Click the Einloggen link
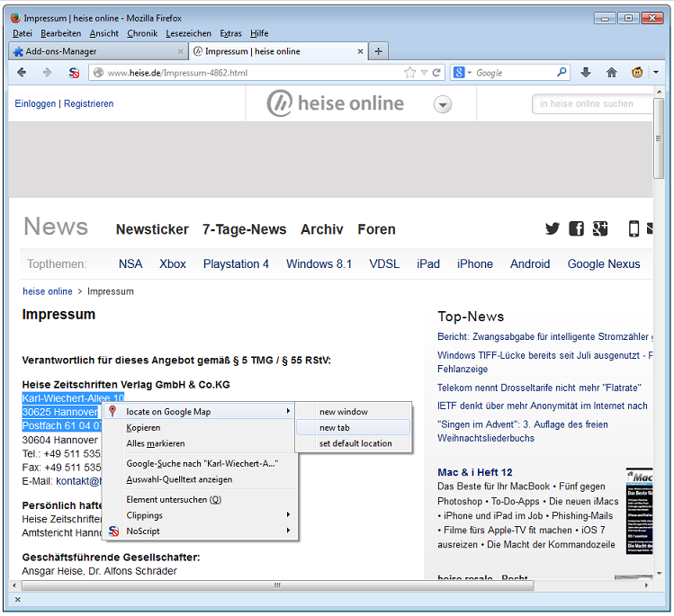 [x=35, y=103]
